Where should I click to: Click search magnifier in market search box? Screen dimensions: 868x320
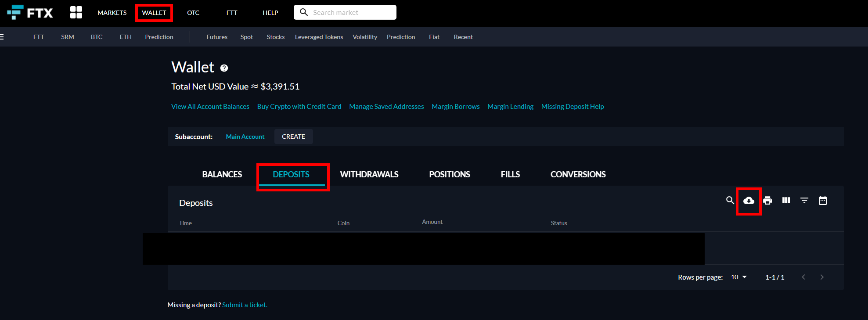(304, 12)
